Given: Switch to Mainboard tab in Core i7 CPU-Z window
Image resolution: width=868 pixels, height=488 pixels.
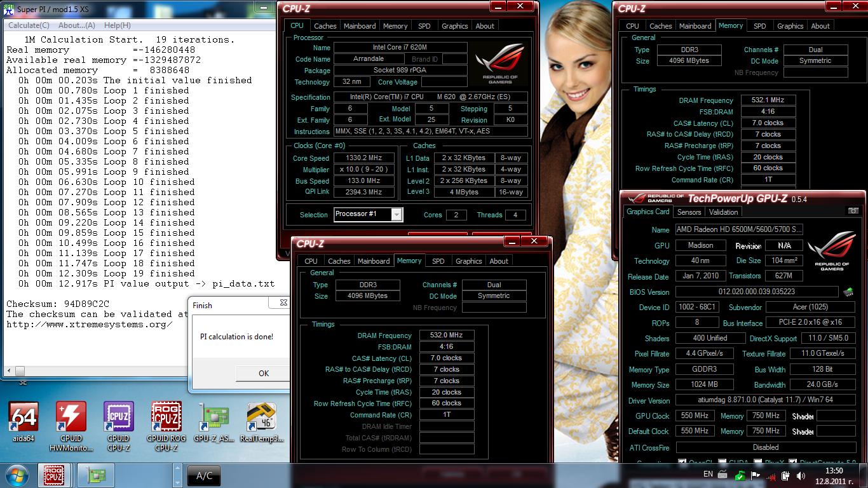Looking at the screenshot, I should point(360,26).
